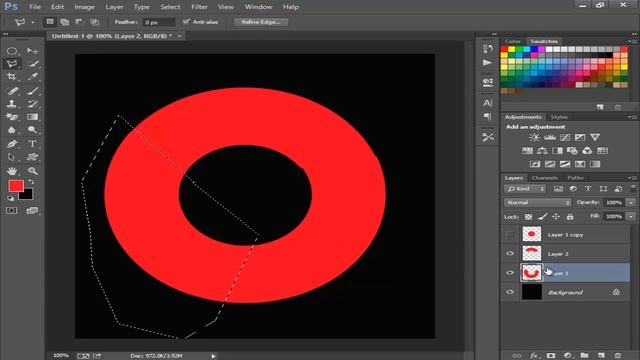Select the Dodge tool

click(x=33, y=130)
